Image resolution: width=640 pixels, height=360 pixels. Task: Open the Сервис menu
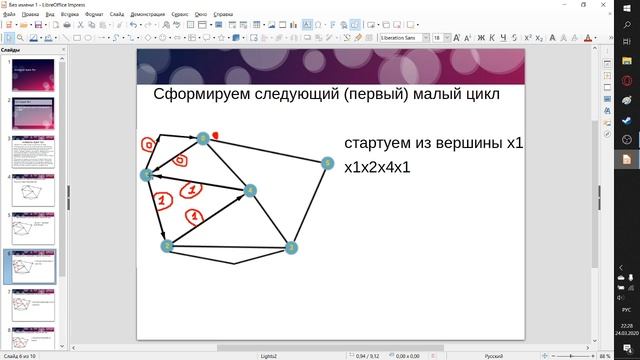pyautogui.click(x=180, y=14)
